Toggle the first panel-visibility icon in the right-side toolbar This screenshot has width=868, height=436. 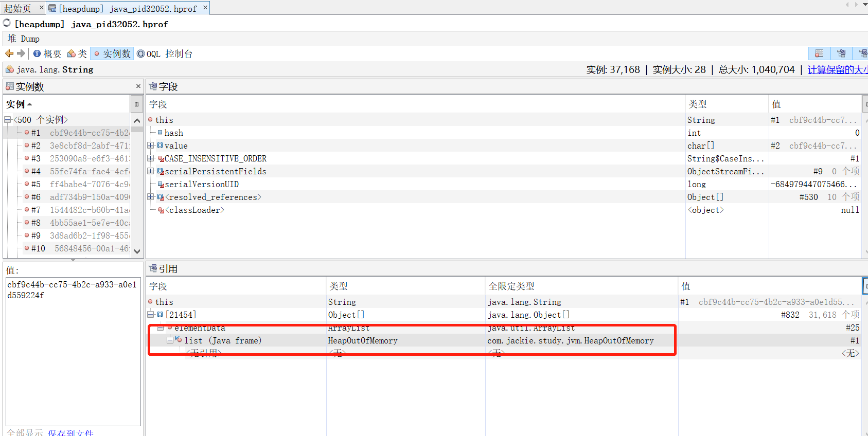[x=819, y=53]
